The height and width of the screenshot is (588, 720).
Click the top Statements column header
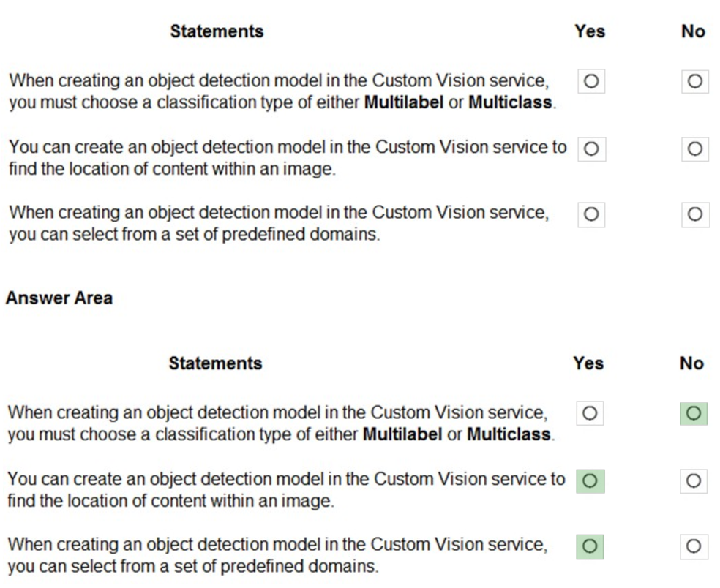pyautogui.click(x=217, y=31)
